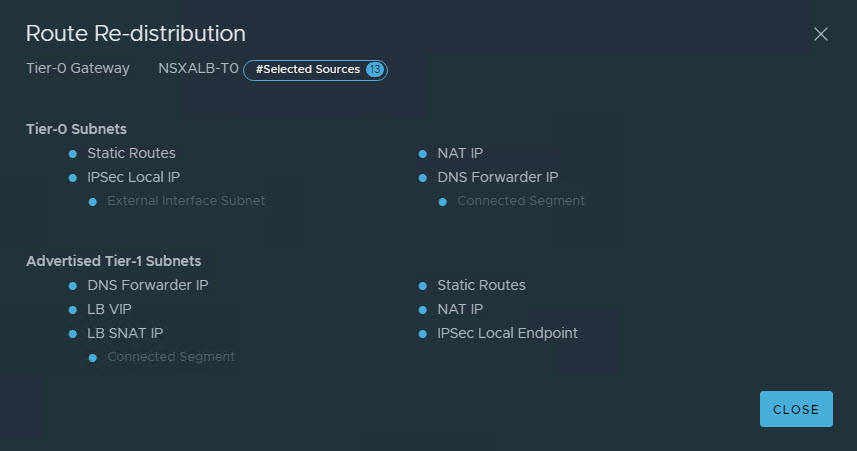Click the Tier-0 Subnets section heading
Viewport: 857px width, 451px height.
coord(76,129)
